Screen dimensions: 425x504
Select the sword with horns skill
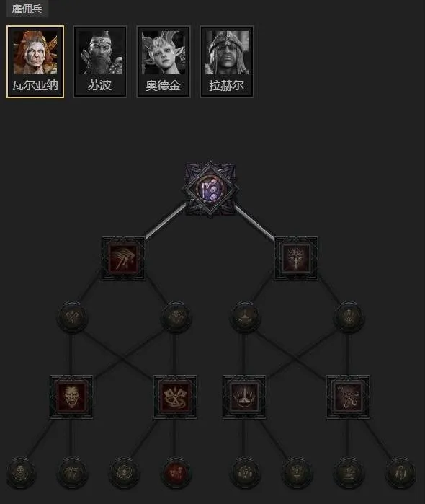tap(244, 397)
